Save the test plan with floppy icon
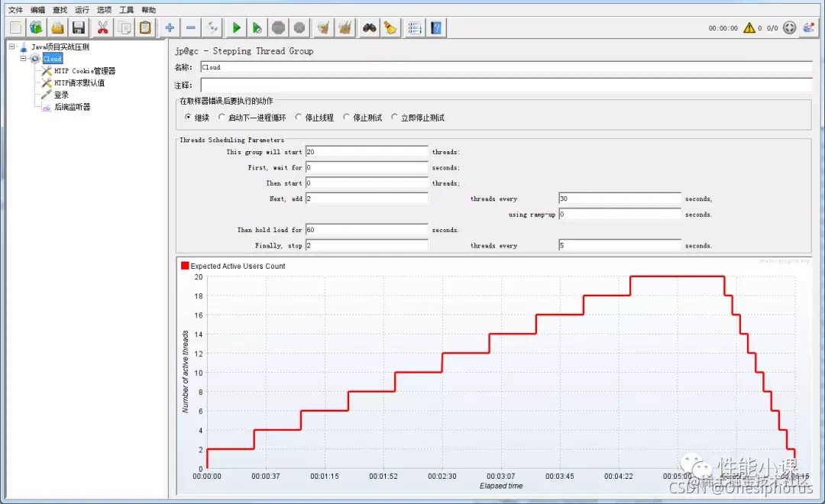The height and width of the screenshot is (504, 825). [79, 28]
